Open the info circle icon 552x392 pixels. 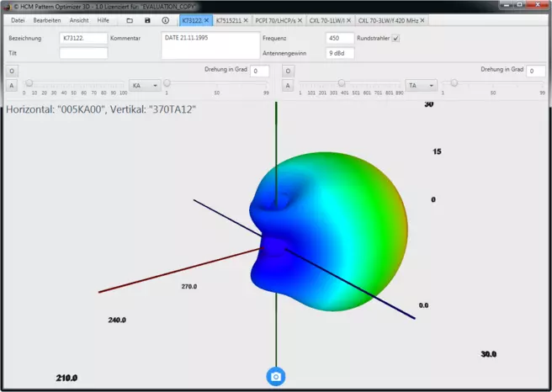[x=165, y=20]
